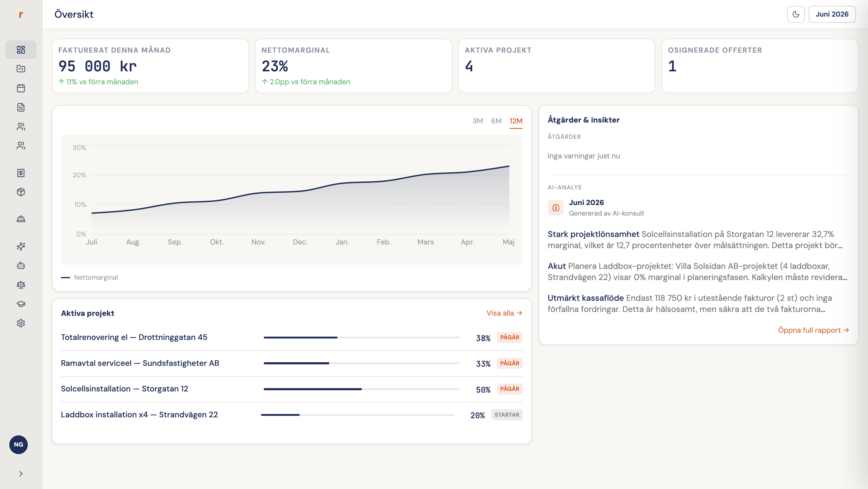The height and width of the screenshot is (489, 868).
Task: Open the hard hat icon in sidebar
Action: pos(21,219)
